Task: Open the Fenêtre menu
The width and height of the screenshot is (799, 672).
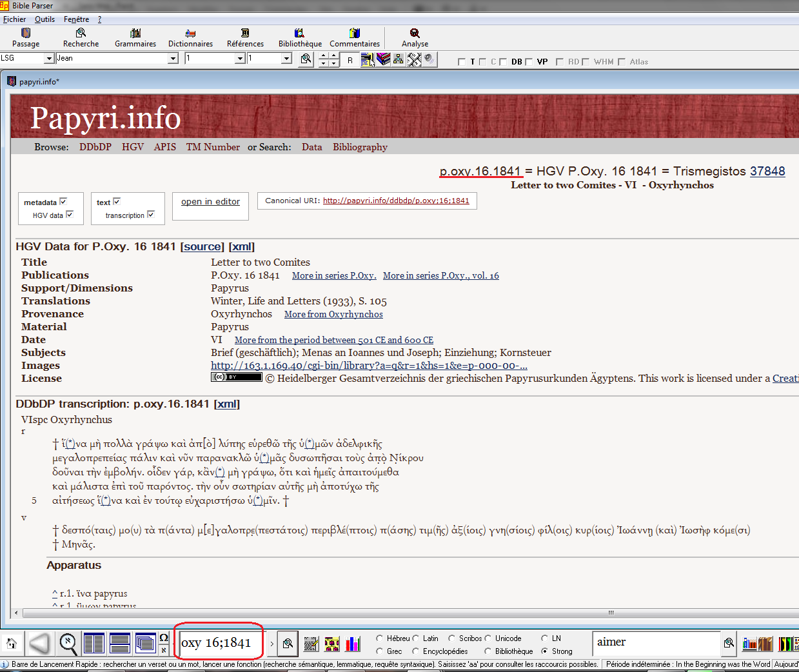Action: pyautogui.click(x=76, y=19)
